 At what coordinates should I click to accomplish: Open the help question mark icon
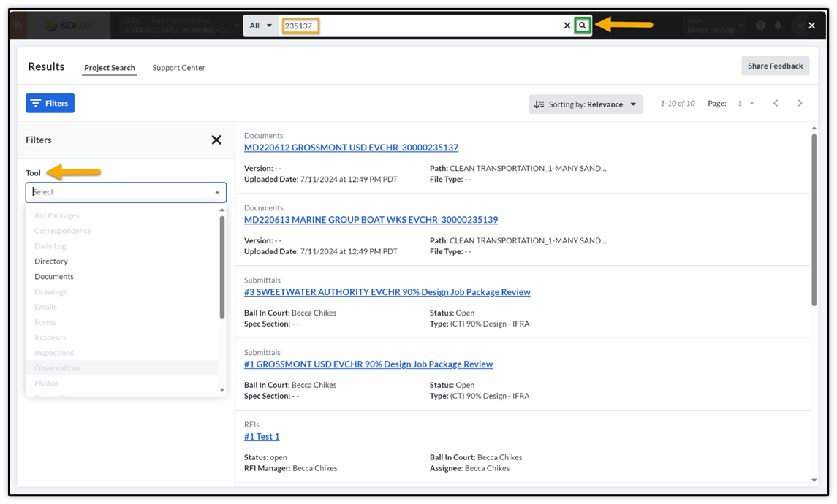(760, 26)
